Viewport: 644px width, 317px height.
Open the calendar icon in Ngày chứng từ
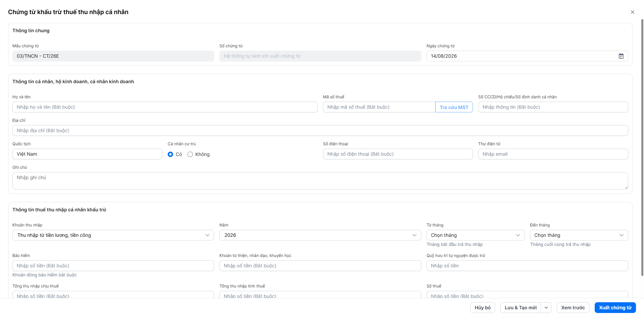pyautogui.click(x=621, y=56)
